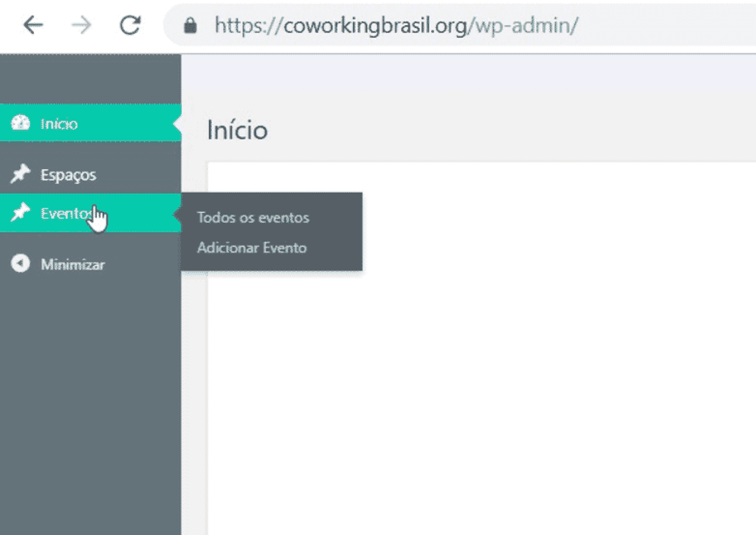The image size is (756, 535).
Task: Click the Início page heading
Action: point(237,130)
